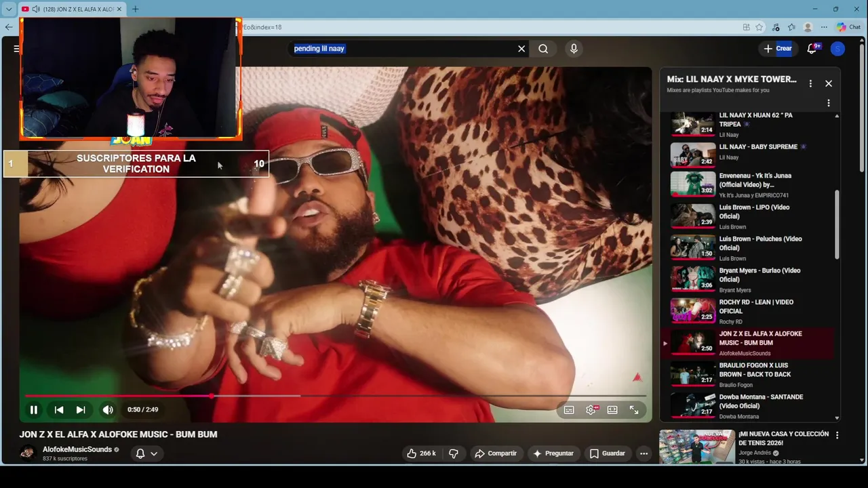Open the mix playlist secondary three-dot menu
Viewport: 868px width, 488px height.
point(828,103)
